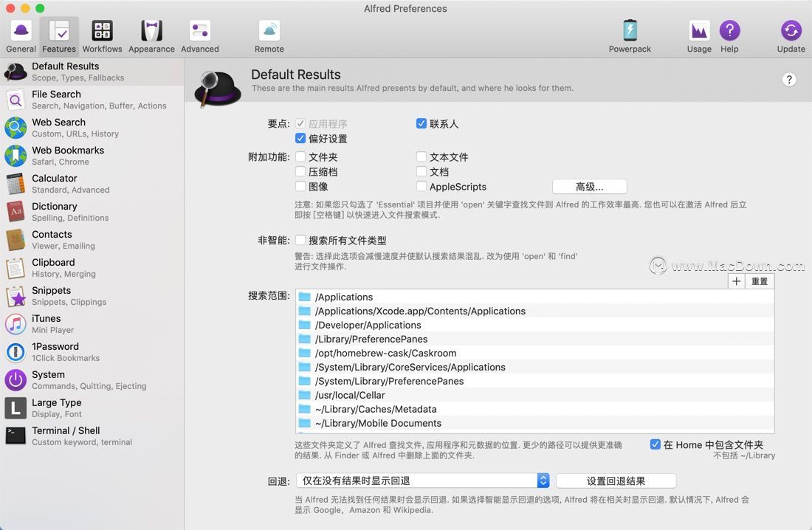
Task: Open the Remote section
Action: coord(269,37)
